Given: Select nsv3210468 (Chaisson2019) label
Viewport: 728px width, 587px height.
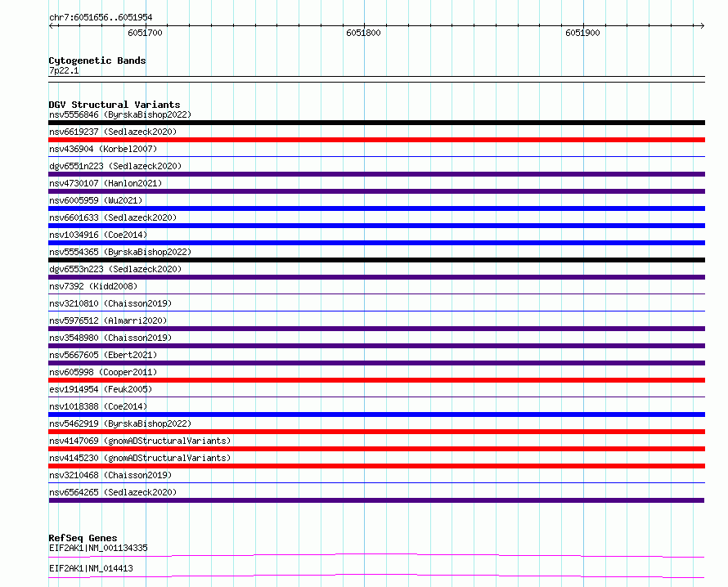Looking at the screenshot, I should (110, 475).
